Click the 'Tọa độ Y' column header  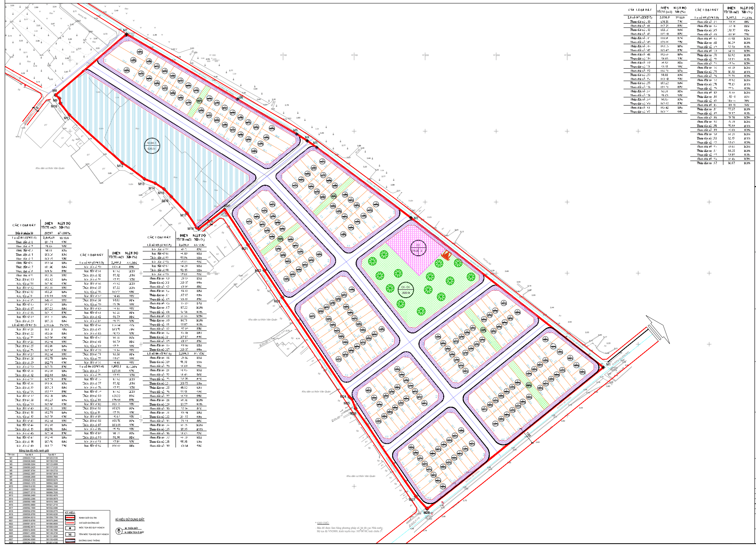tap(52, 455)
